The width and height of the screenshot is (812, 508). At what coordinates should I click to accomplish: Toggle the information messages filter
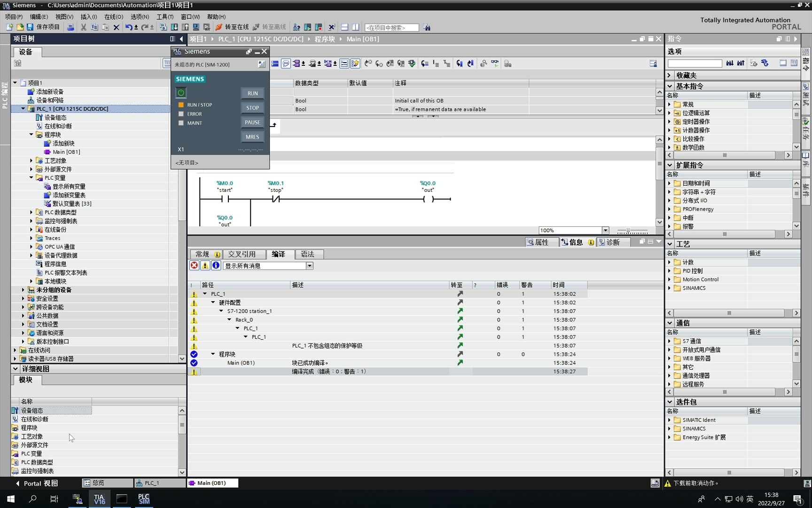(216, 265)
